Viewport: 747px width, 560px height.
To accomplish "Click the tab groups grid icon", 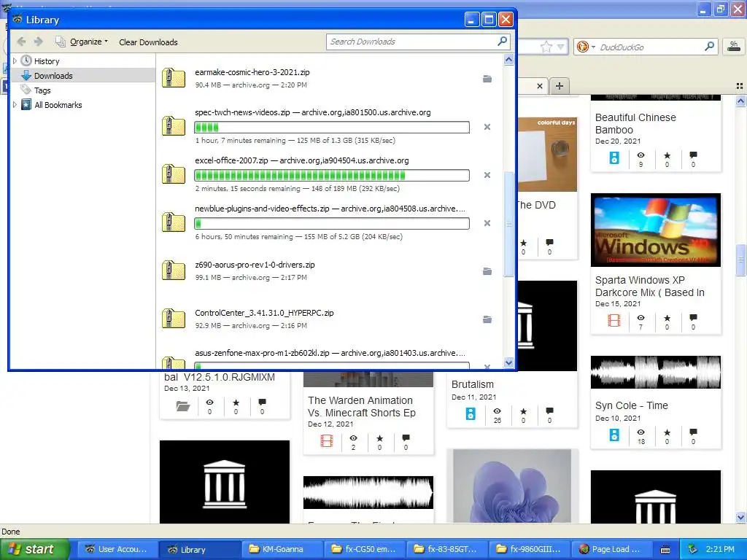I will coord(740,86).
